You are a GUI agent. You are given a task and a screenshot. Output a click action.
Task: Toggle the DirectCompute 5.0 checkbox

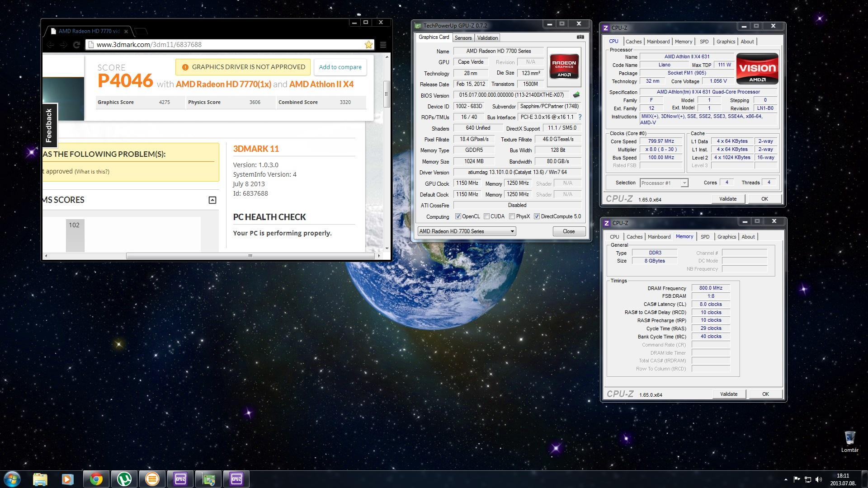click(537, 216)
